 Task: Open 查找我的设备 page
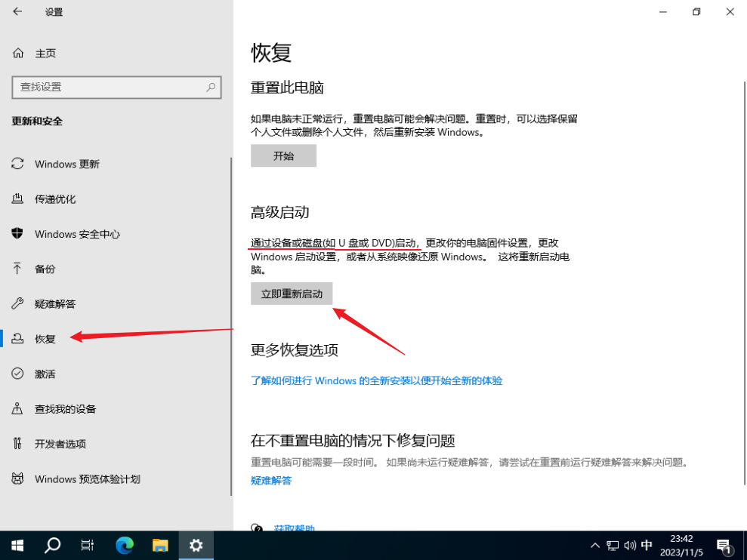(65, 409)
